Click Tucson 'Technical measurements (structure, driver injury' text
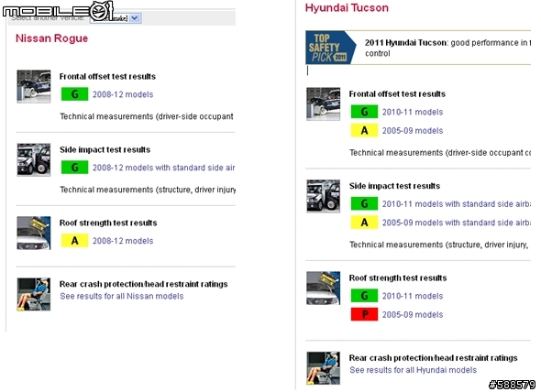 pos(439,245)
